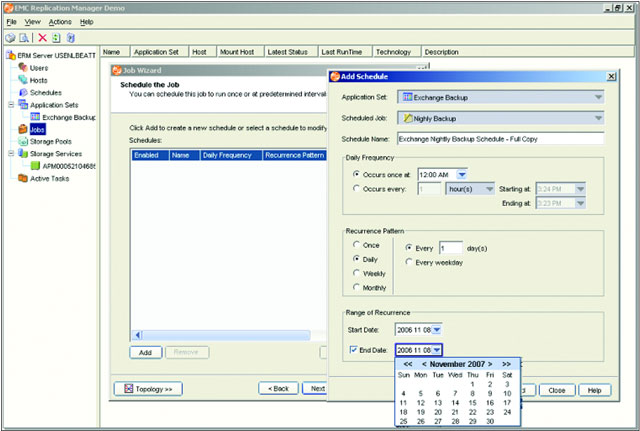Click the Schedule Name text field

point(500,139)
